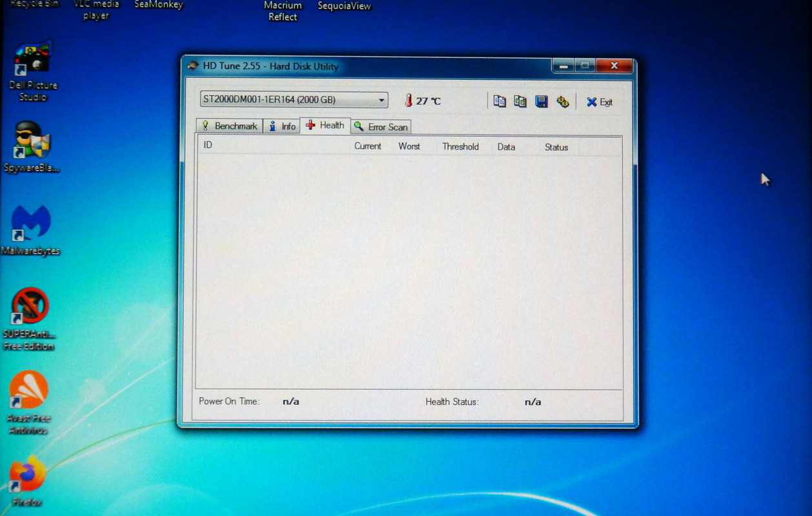Open HD Tune options icon
The width and height of the screenshot is (812, 516).
tap(563, 101)
